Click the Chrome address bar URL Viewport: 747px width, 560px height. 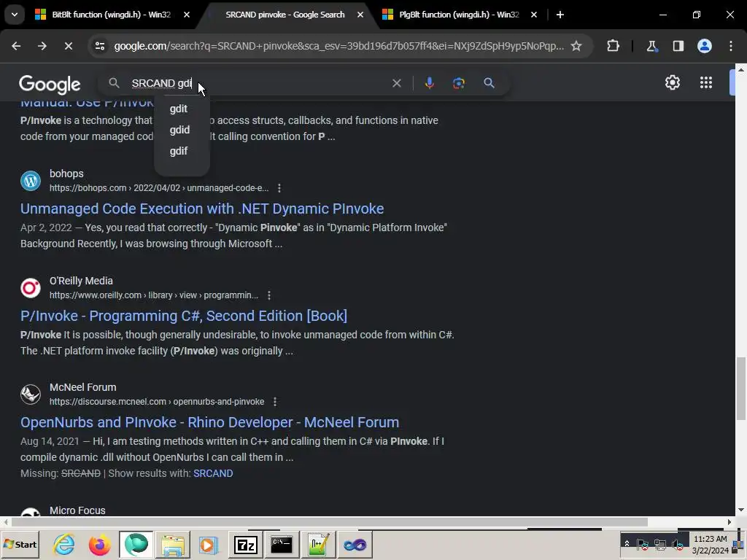(338, 46)
